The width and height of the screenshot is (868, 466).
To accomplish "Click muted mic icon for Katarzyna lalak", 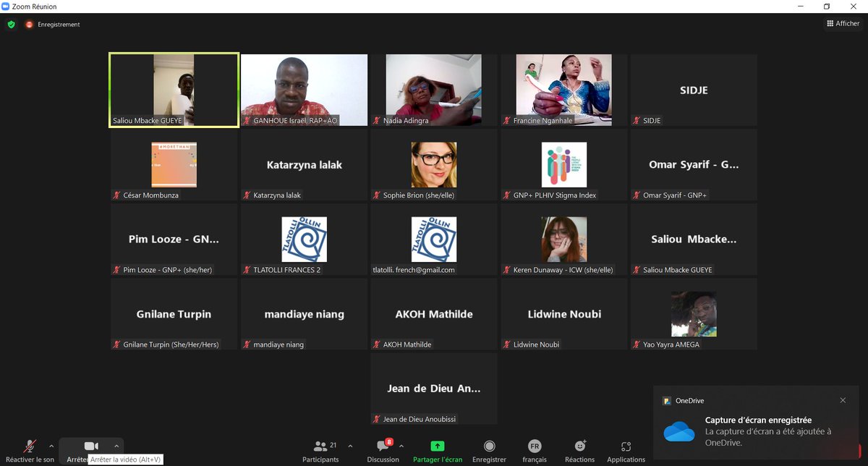I will pyautogui.click(x=247, y=195).
